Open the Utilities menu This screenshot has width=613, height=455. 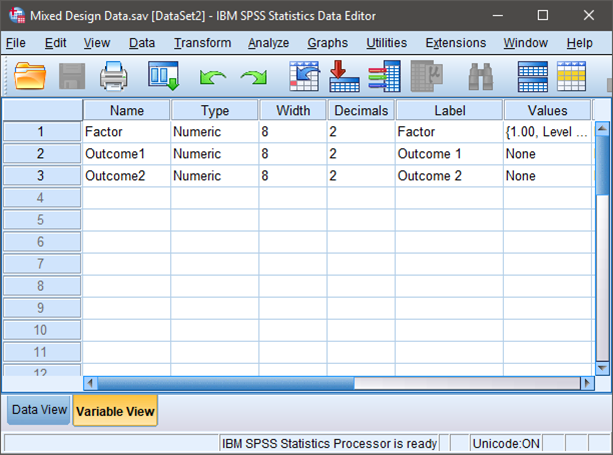[x=387, y=43]
